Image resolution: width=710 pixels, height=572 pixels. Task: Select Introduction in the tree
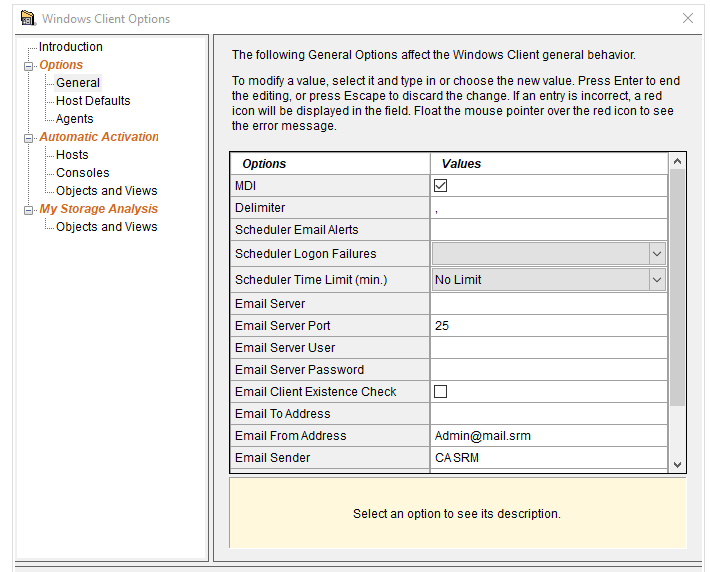point(70,47)
